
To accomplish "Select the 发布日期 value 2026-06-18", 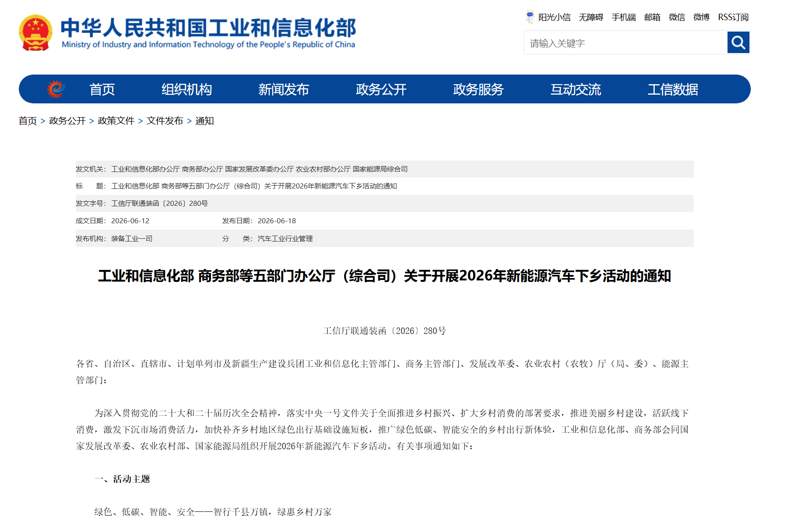I will (x=277, y=221).
